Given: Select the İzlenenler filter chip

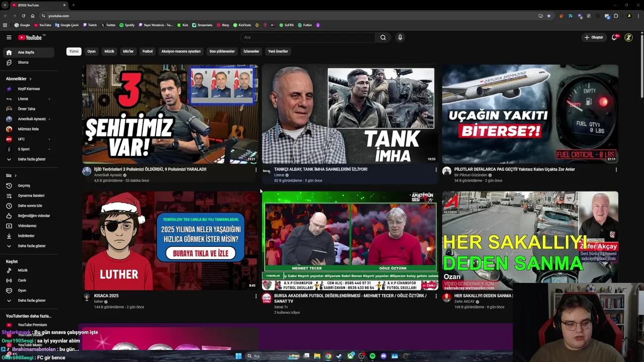Looking at the screenshot, I should click(x=251, y=51).
